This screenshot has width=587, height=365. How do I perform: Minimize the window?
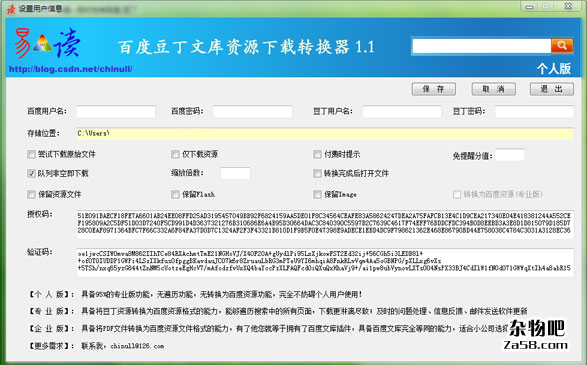pos(529,6)
